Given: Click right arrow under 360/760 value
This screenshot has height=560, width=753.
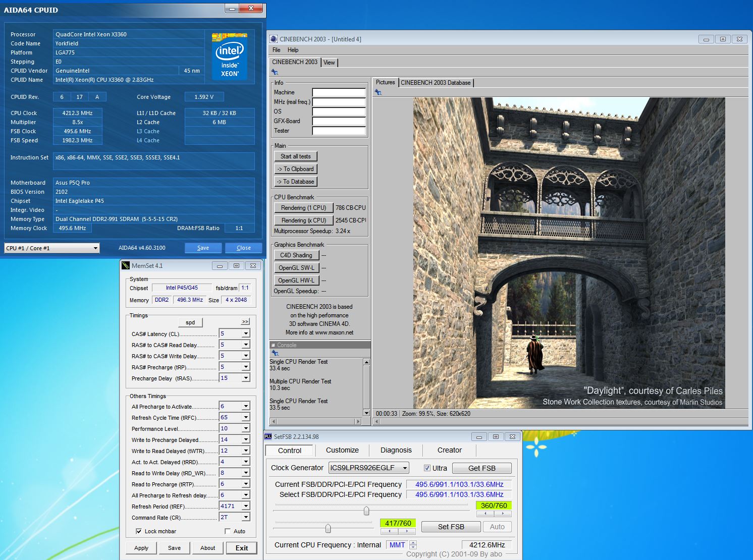Looking at the screenshot, I should point(503,514).
